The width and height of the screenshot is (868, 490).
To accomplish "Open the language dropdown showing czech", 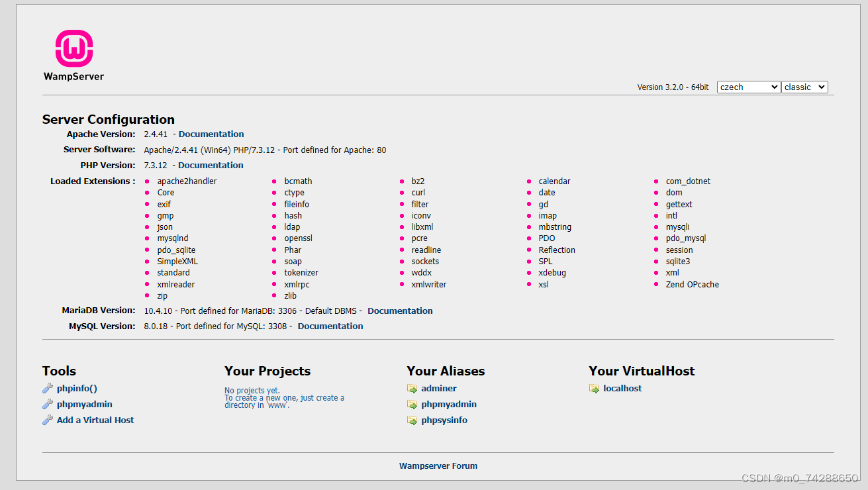I will point(749,87).
